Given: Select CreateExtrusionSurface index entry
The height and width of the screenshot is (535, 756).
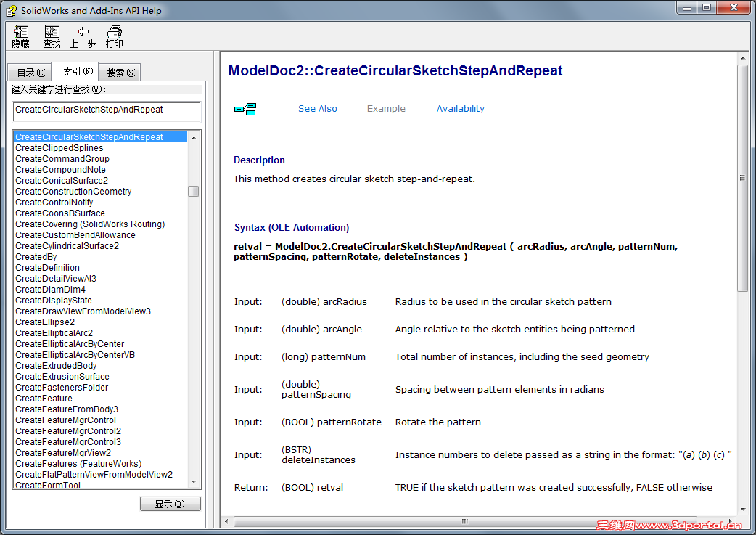Looking at the screenshot, I should [x=62, y=377].
